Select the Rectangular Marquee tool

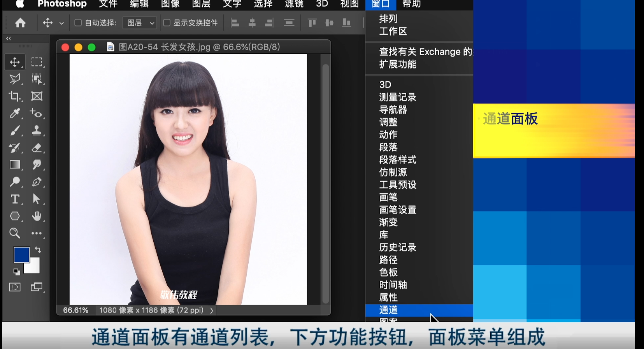coord(37,62)
